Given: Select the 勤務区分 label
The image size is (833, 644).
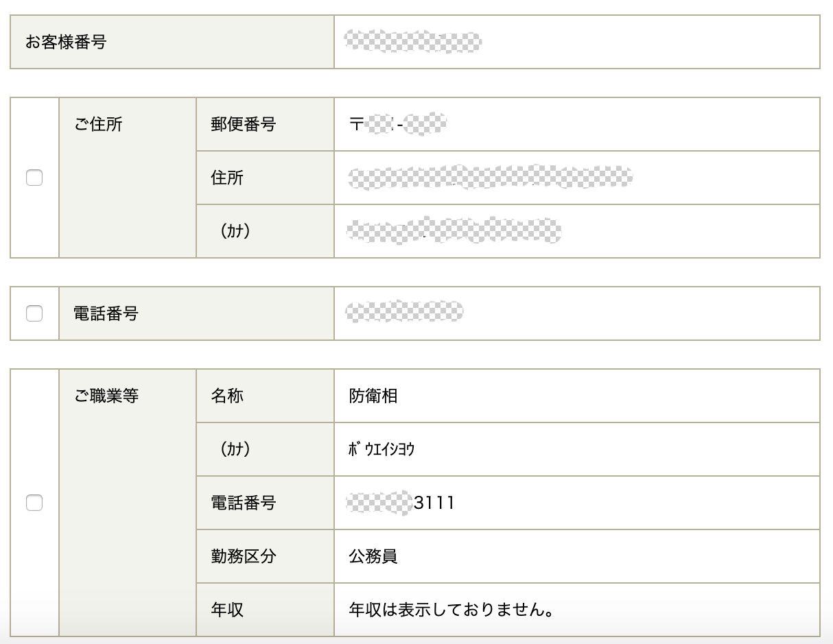Looking at the screenshot, I should [x=244, y=556].
